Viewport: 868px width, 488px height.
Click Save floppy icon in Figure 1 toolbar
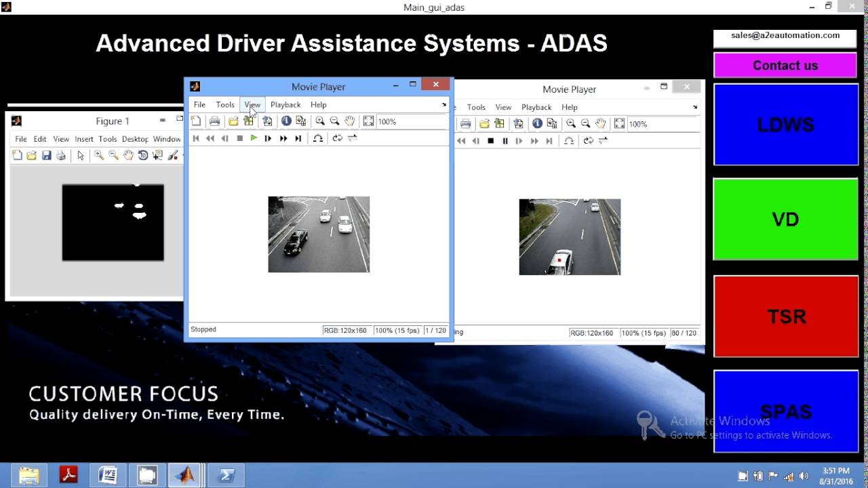point(46,155)
